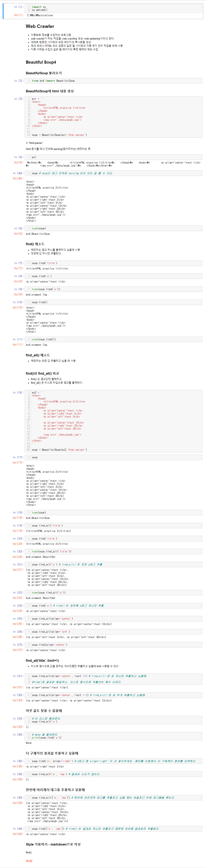The width and height of the screenshot is (206, 868).
Task: Select the In [33] soup.find_all('a') cell
Action: (x=114, y=720)
